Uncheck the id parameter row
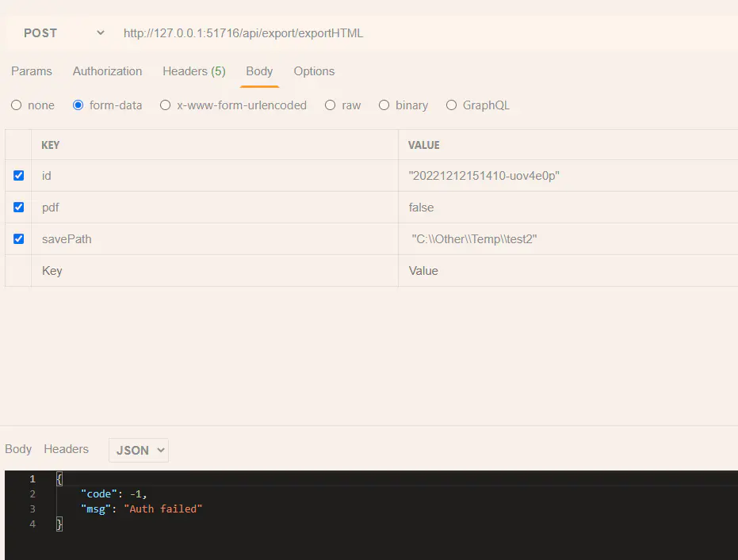The width and height of the screenshot is (738, 560). pos(19,176)
